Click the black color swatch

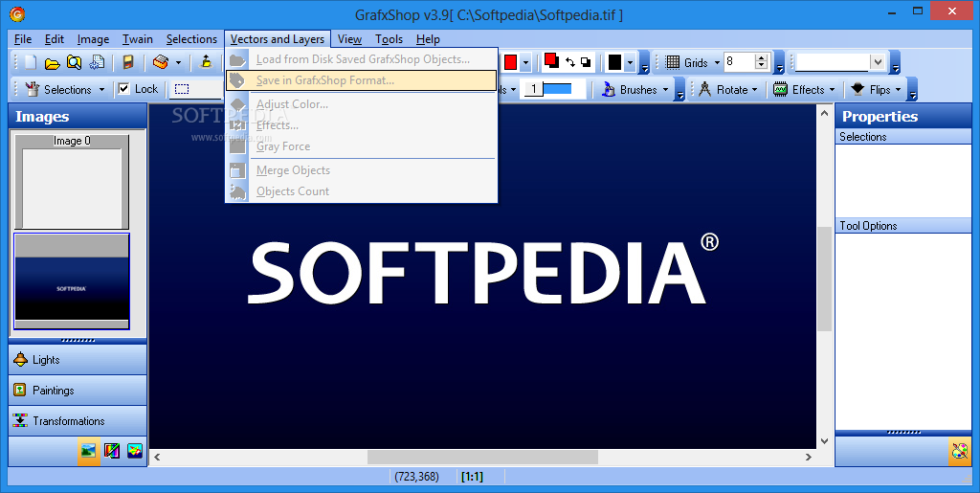[615, 62]
